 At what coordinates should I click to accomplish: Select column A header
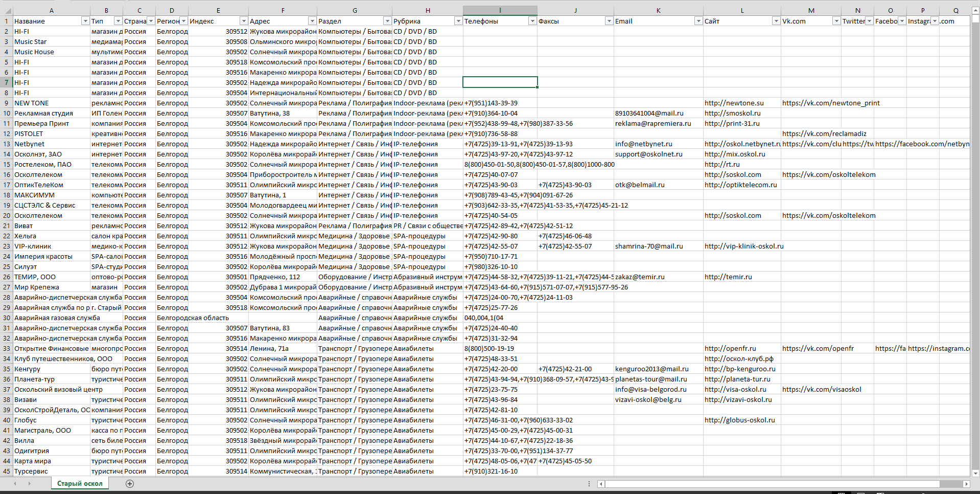pos(51,11)
